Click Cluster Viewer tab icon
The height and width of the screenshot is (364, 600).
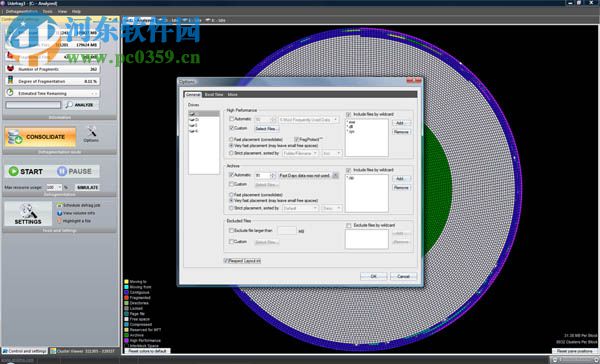(54, 351)
